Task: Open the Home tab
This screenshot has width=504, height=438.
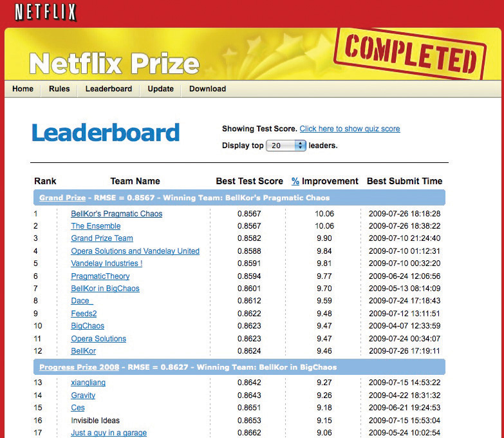Action: [23, 89]
